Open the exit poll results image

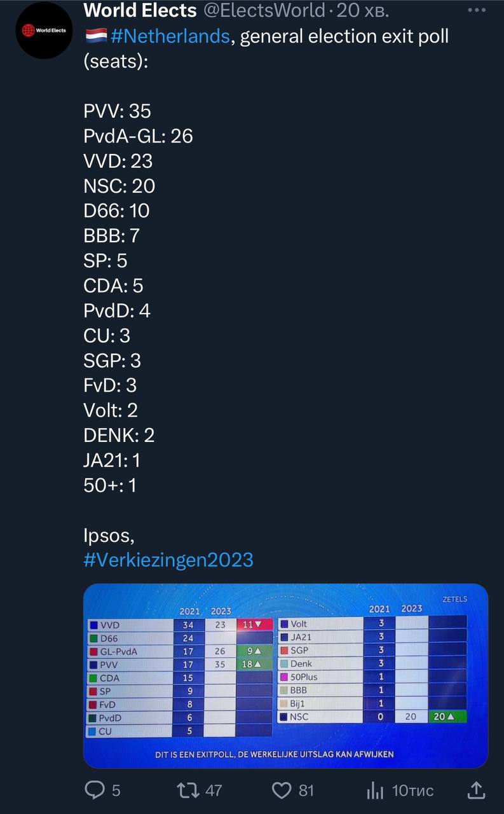point(285,675)
